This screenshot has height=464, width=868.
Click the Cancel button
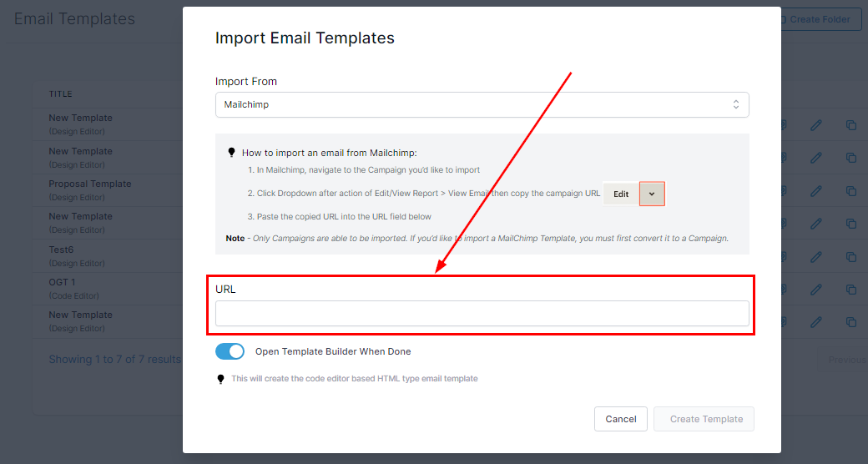point(621,419)
